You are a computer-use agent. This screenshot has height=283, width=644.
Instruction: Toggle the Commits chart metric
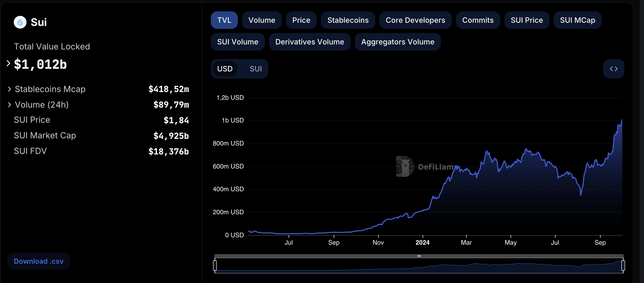pos(478,20)
